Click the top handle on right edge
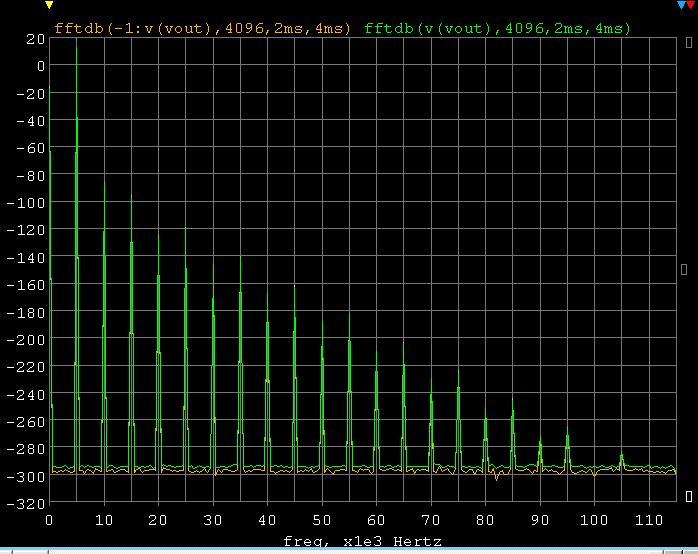Viewport: 698px width, 554px height. (x=689, y=42)
